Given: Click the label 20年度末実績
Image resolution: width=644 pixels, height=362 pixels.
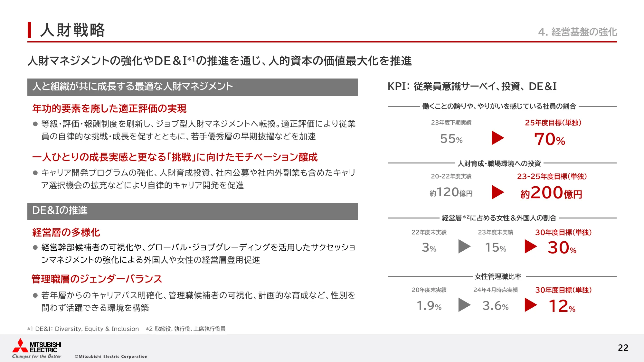Looking at the screenshot, I should (x=429, y=290).
